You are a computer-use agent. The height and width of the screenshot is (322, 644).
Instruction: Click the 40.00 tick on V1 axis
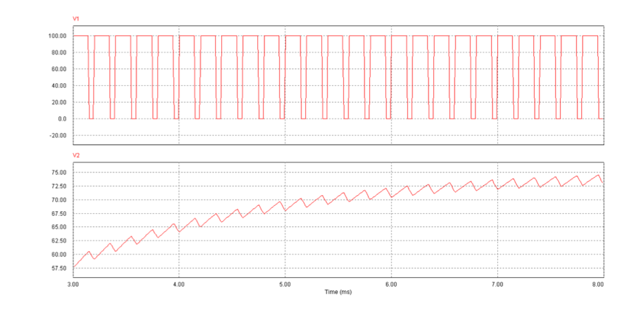coord(59,86)
